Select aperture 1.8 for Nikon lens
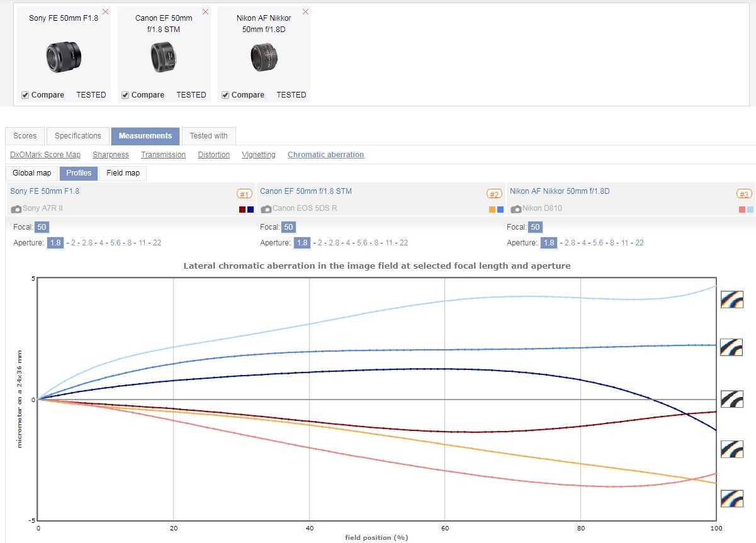Viewport: 756px width, 543px height. (549, 243)
